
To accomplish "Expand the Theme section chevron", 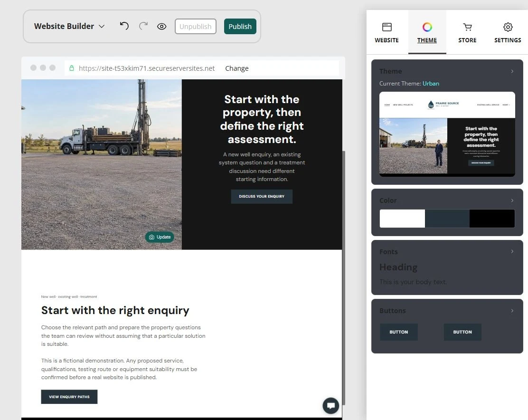I will pyautogui.click(x=512, y=71).
